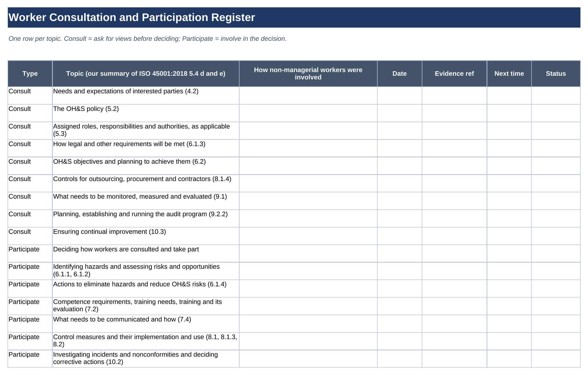Click Date cell for 'What needs to be communicated' row
Viewport: 588px width, 375px height.
[399, 324]
